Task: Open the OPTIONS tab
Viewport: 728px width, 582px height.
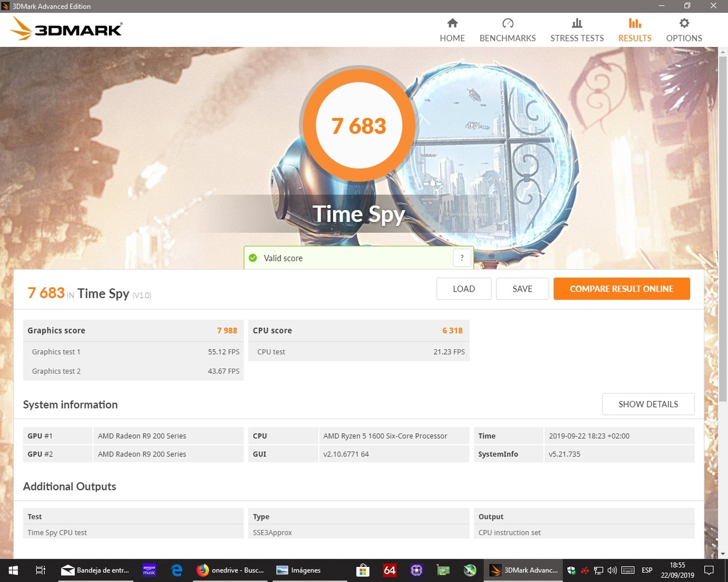Action: pyautogui.click(x=684, y=30)
